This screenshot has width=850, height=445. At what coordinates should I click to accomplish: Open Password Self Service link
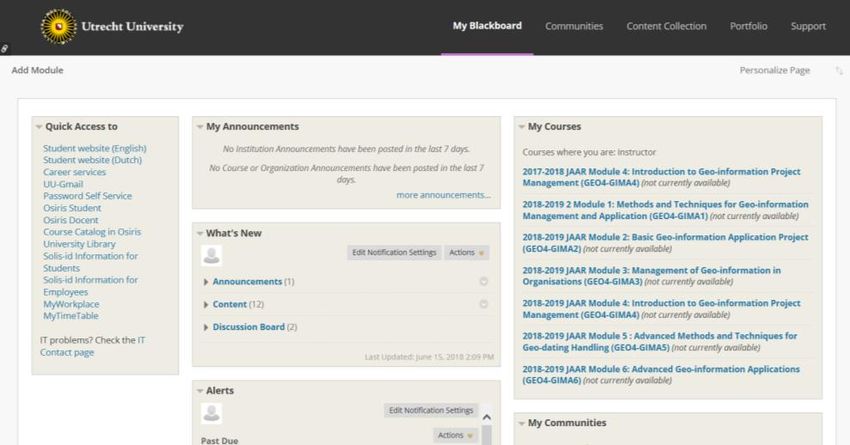click(x=87, y=196)
